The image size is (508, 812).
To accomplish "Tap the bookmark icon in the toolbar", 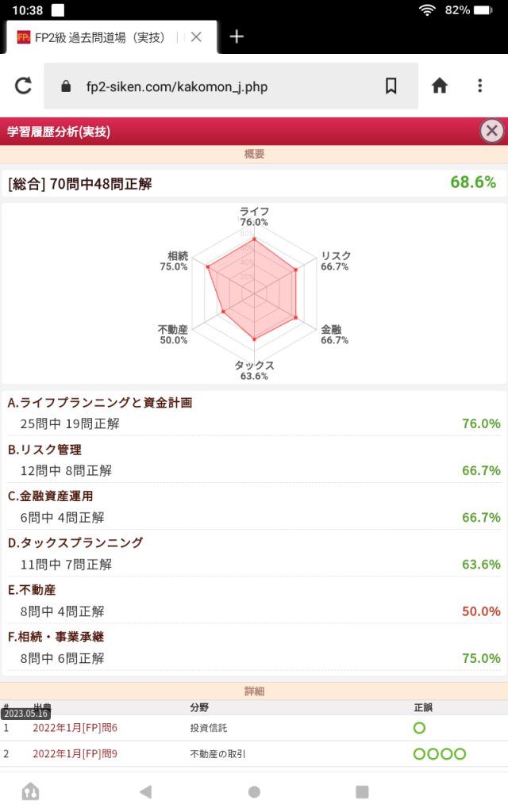I will 391,86.
